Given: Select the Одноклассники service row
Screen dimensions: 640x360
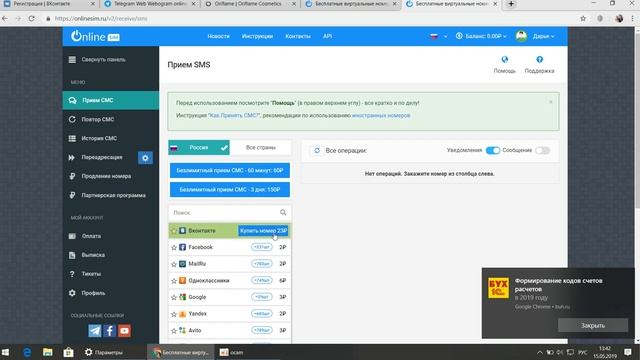Looking at the screenshot, I should point(230,281).
